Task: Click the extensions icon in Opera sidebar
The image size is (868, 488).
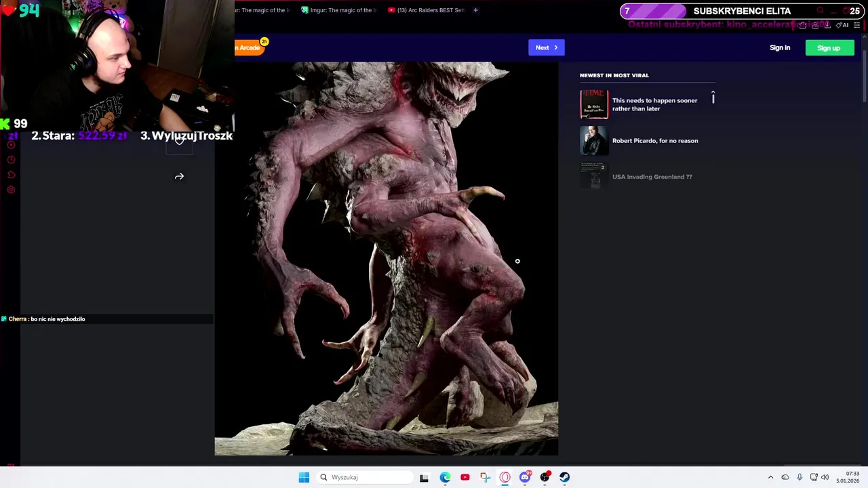Action: (x=11, y=175)
